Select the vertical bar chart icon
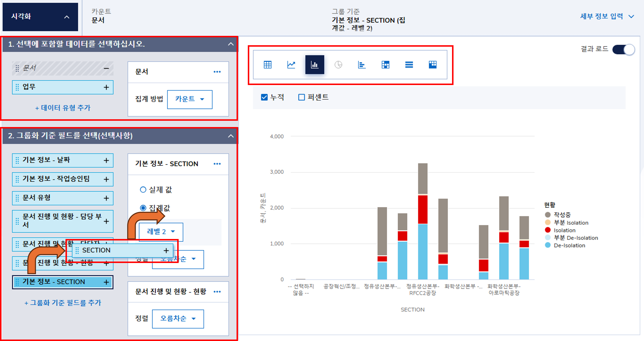This screenshot has height=341, width=644. pyautogui.click(x=314, y=65)
